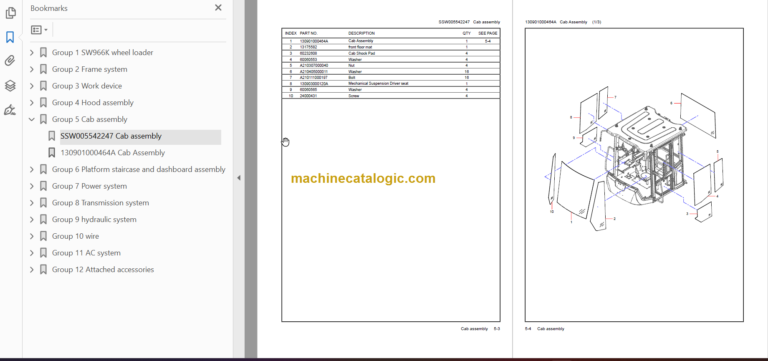Image resolution: width=768 pixels, height=361 pixels.
Task: Expand Group 8 Transmission system bookmark
Action: pos(32,203)
